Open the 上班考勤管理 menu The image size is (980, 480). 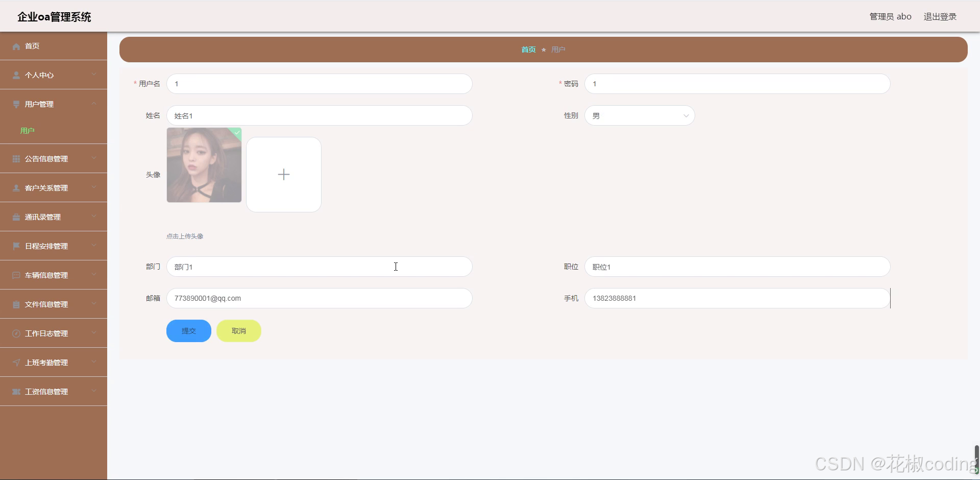(54, 363)
